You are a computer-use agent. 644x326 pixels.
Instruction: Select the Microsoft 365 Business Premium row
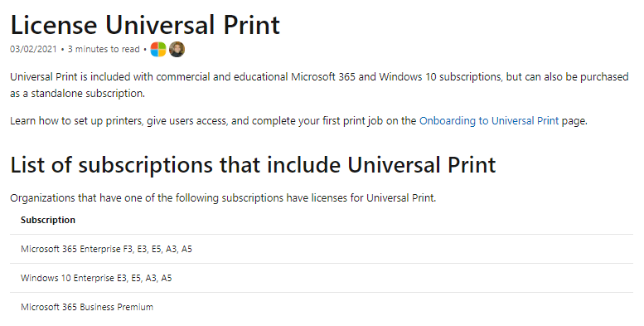(x=322, y=308)
